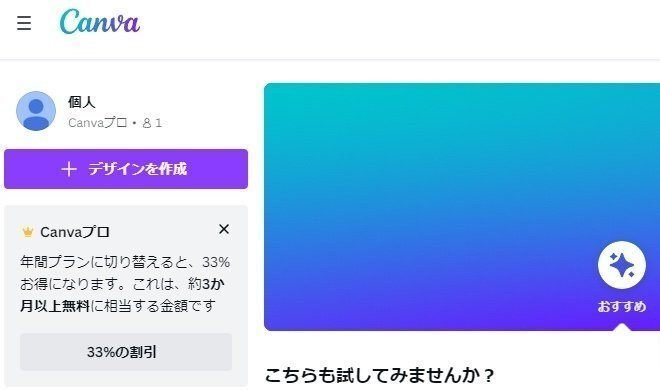Click the 33% text in promo message
This screenshot has width=660, height=390.
pos(216,262)
